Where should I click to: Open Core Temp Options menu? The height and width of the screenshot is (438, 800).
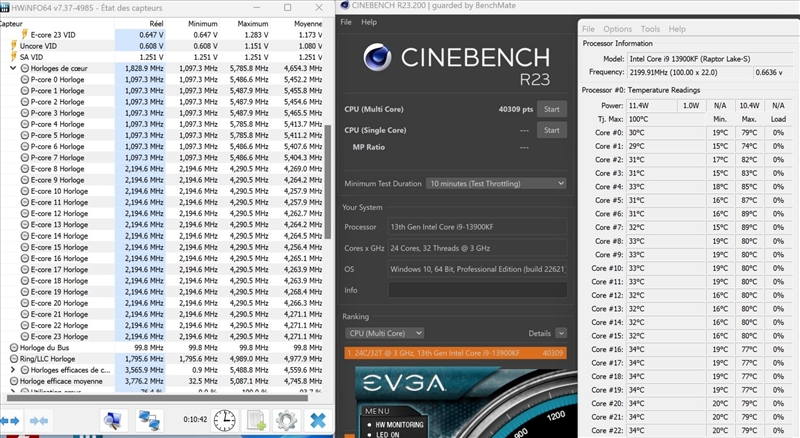pyautogui.click(x=617, y=29)
